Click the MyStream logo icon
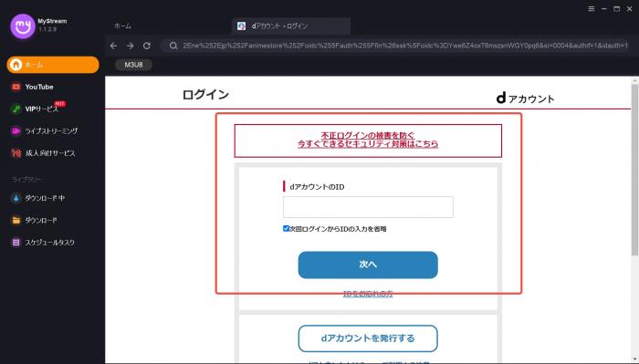The image size is (639, 364). pos(23,26)
